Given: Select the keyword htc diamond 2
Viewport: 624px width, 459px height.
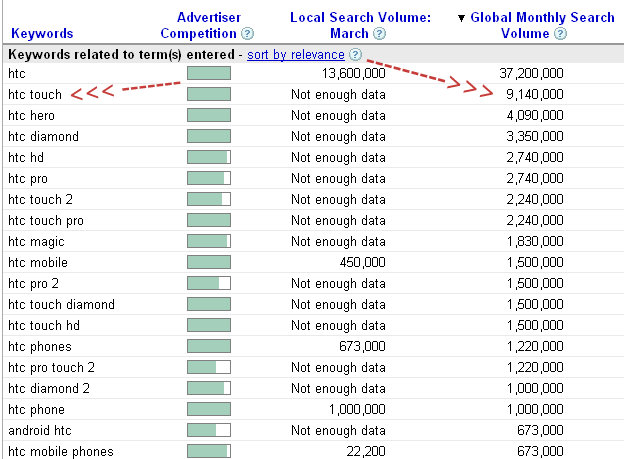Looking at the screenshot, I should coord(49,389).
